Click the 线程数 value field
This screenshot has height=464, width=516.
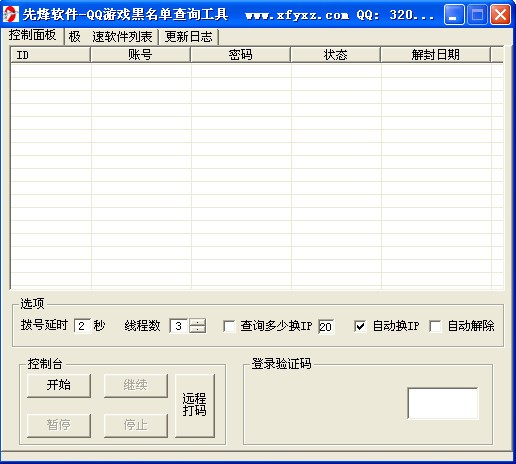coord(179,326)
